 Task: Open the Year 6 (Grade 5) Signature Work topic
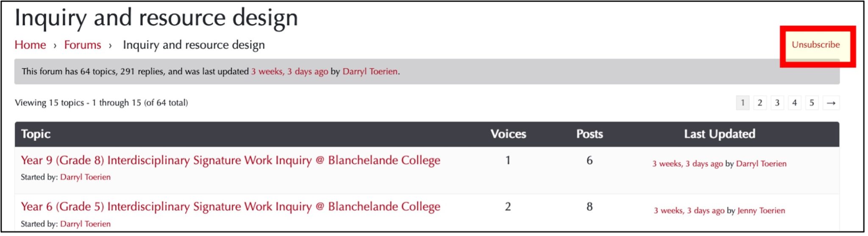(231, 206)
